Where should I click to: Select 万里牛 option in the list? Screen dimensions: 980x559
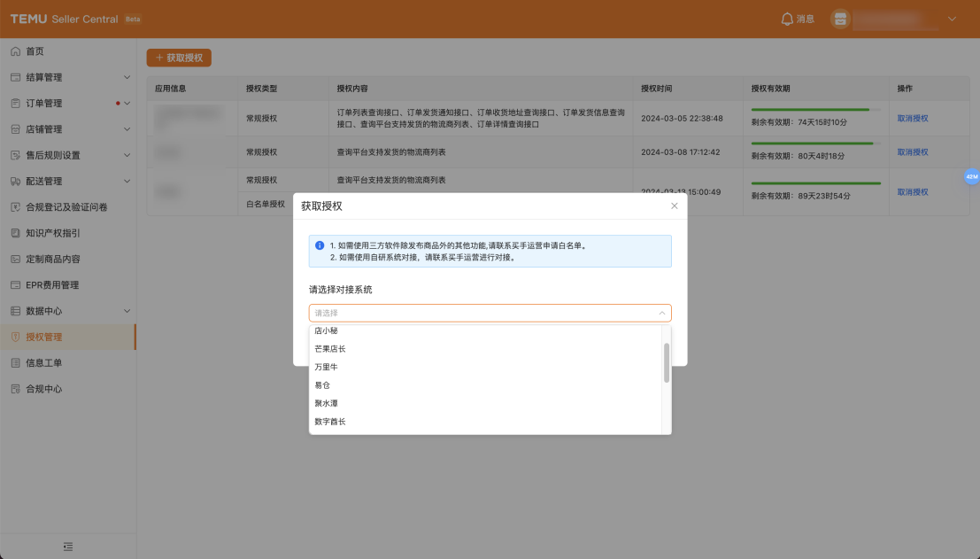pos(326,367)
